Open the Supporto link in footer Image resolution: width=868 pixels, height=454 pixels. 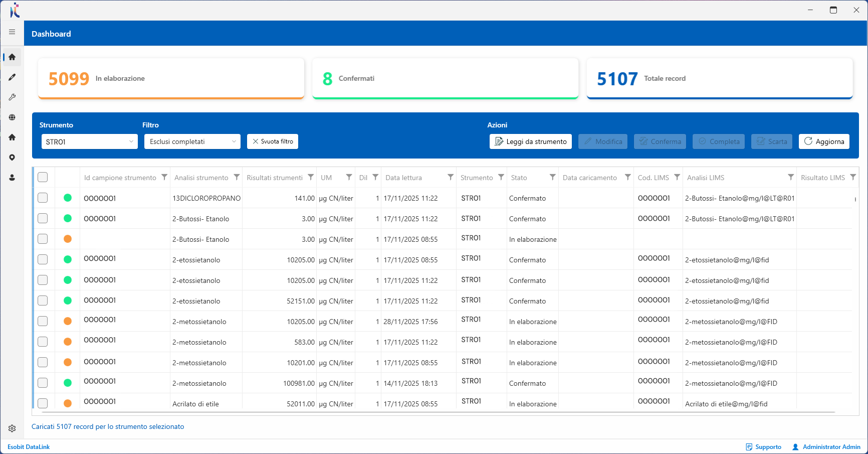click(x=763, y=447)
